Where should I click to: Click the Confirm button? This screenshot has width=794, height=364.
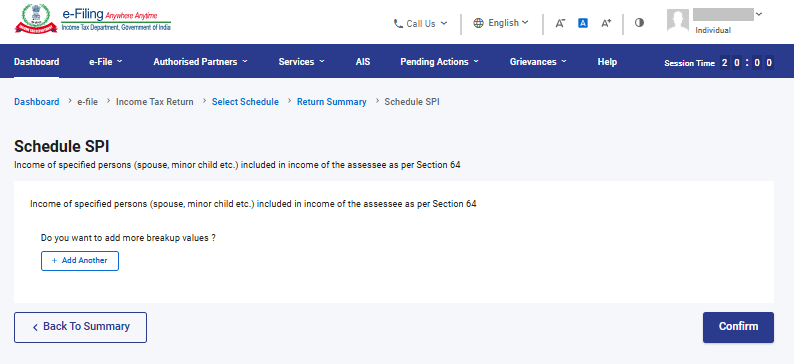pos(738,327)
